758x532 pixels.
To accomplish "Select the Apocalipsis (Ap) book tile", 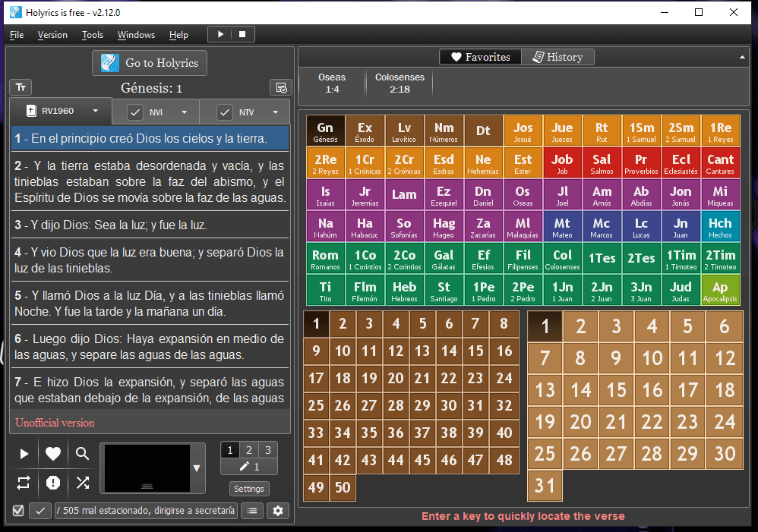I will click(719, 291).
